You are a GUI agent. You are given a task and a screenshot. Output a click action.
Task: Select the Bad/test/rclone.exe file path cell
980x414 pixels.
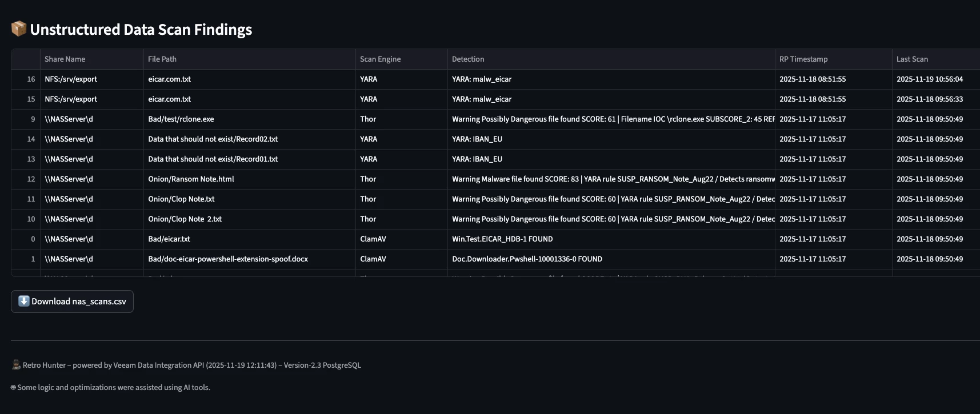pos(181,119)
